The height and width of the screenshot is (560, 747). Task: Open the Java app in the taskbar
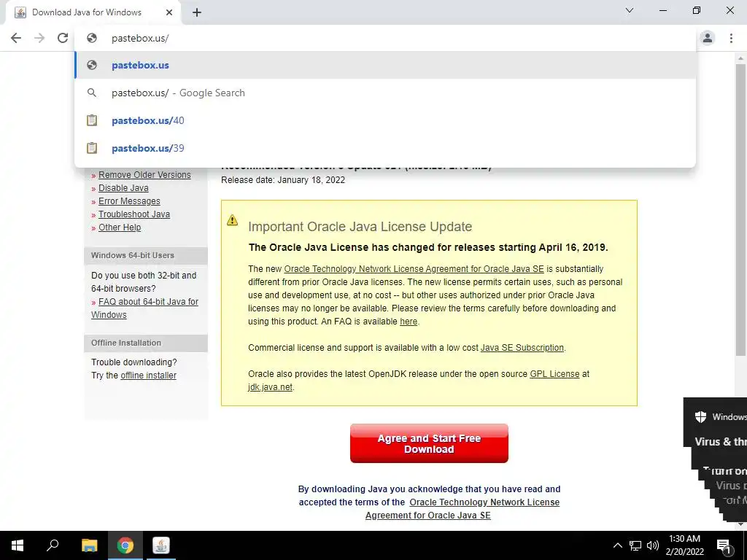pos(161,545)
